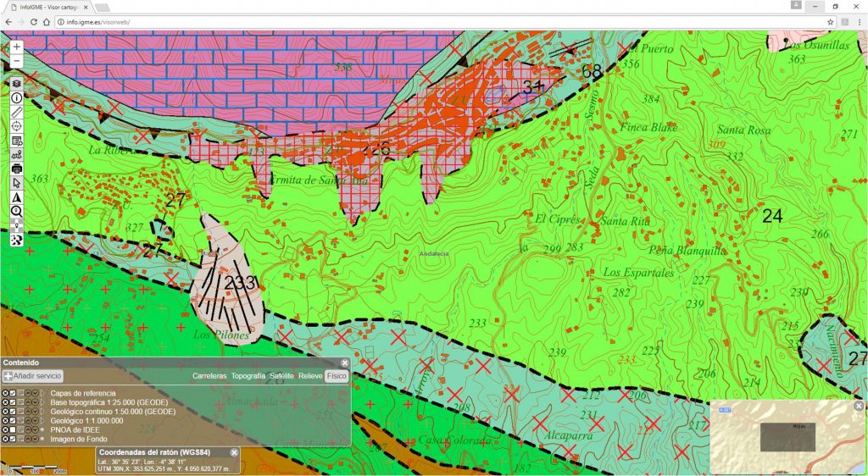Uncheck Capas de referencia layer visibility
Screen dimensions: 868x476
pos(13,393)
